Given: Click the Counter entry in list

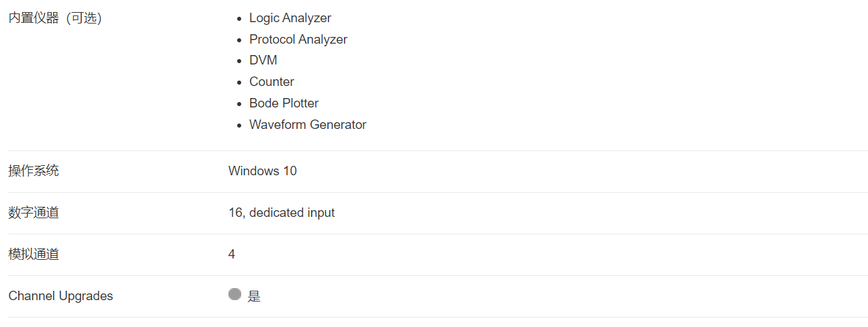Looking at the screenshot, I should [x=271, y=82].
